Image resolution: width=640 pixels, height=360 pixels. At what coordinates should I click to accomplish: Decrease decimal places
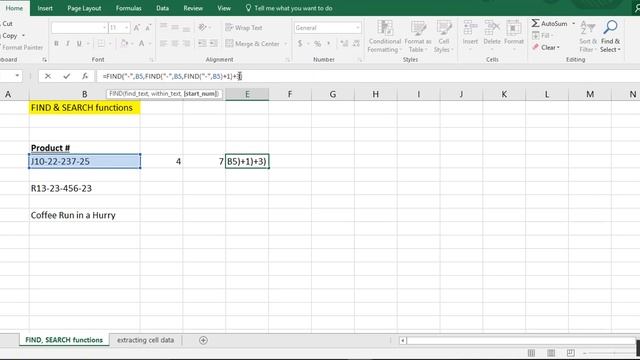point(356,43)
